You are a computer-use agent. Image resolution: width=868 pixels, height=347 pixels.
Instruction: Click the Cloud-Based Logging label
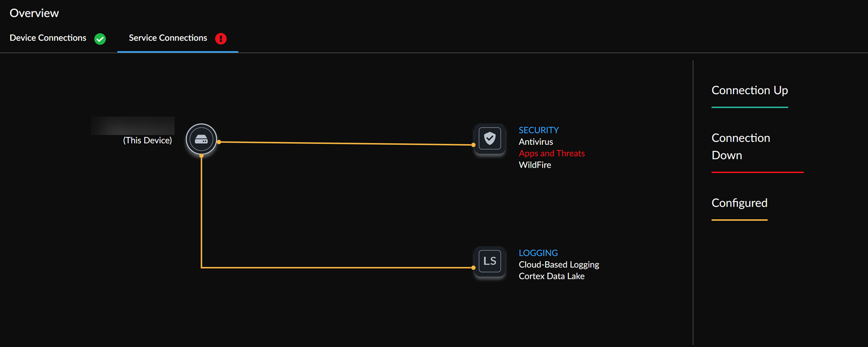coord(558,265)
